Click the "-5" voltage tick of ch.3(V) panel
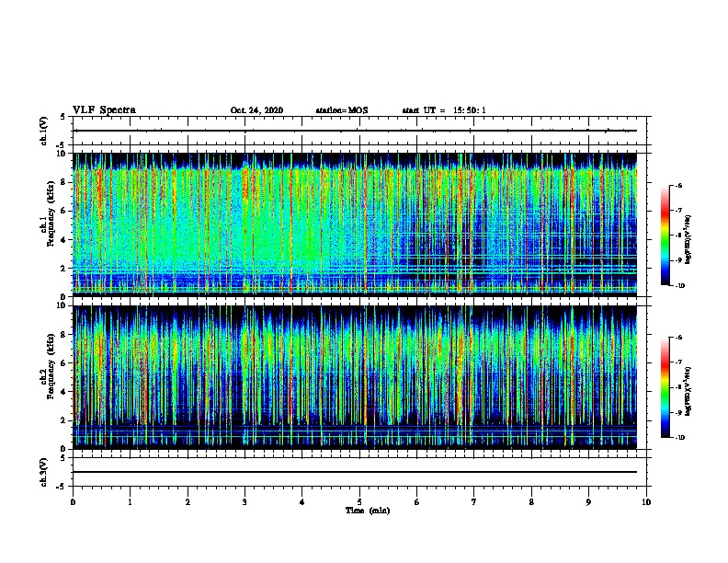 coord(62,487)
